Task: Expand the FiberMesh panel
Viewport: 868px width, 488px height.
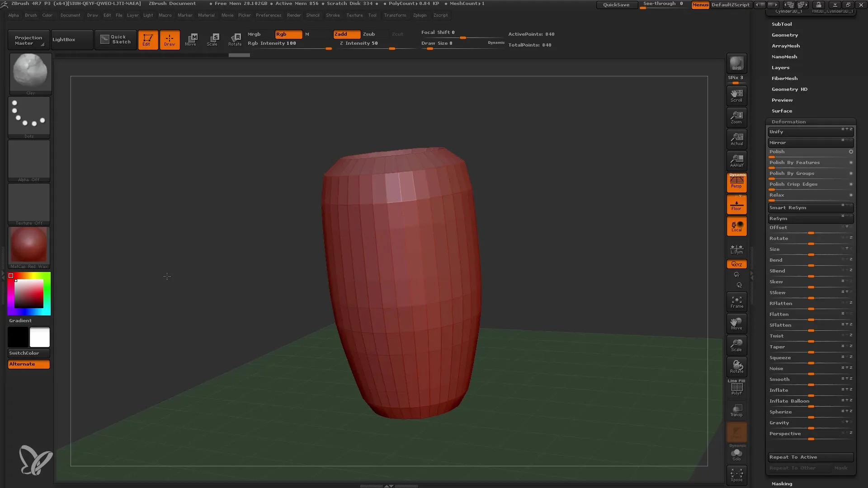Action: (784, 78)
